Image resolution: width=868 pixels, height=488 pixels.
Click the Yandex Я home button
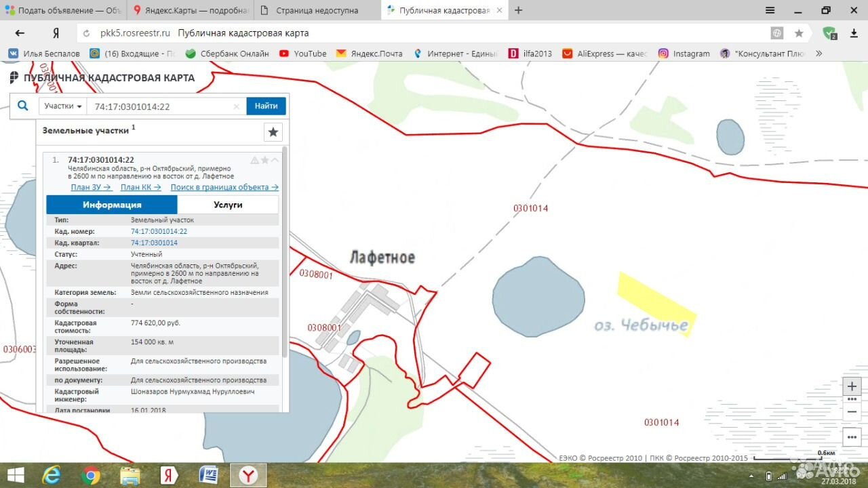(x=56, y=33)
